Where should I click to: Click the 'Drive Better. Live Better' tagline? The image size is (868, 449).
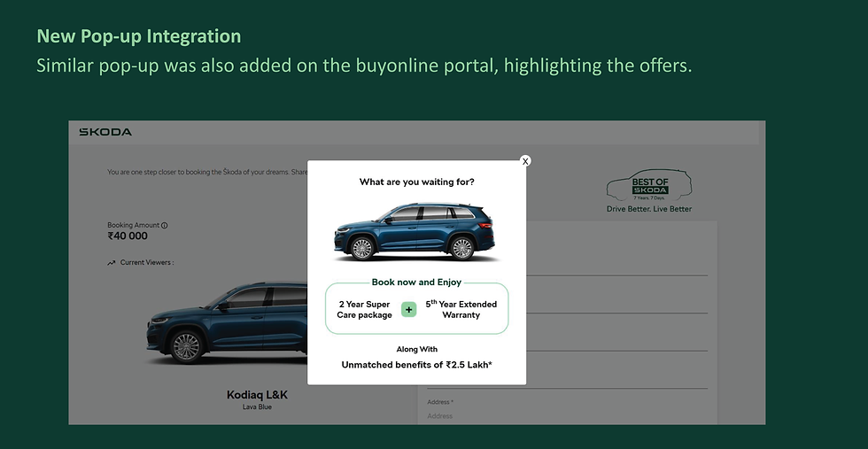(x=648, y=209)
